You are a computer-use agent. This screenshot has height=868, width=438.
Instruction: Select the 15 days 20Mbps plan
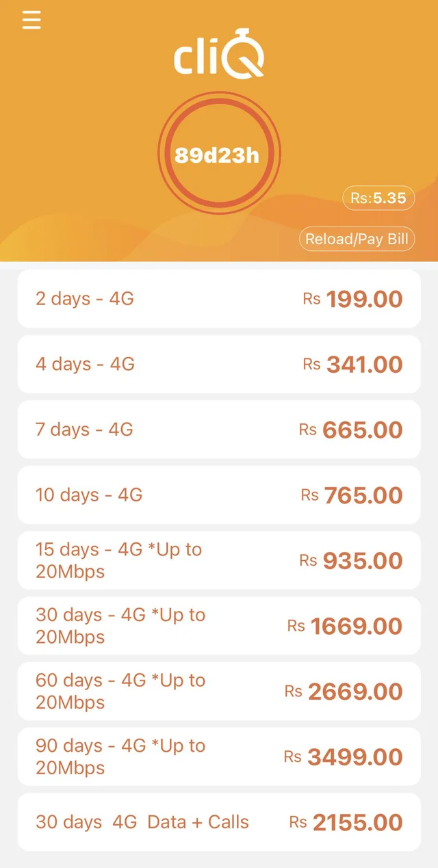218,560
